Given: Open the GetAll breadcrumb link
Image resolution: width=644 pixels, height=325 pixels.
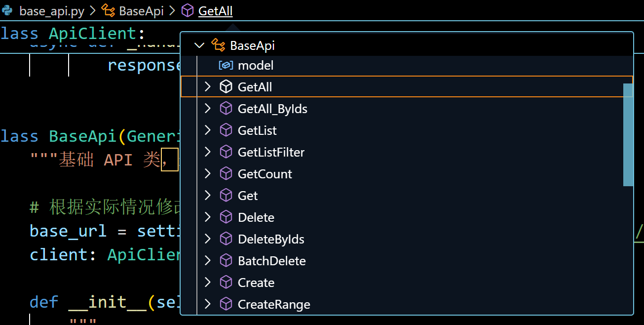Looking at the screenshot, I should pyautogui.click(x=216, y=11).
